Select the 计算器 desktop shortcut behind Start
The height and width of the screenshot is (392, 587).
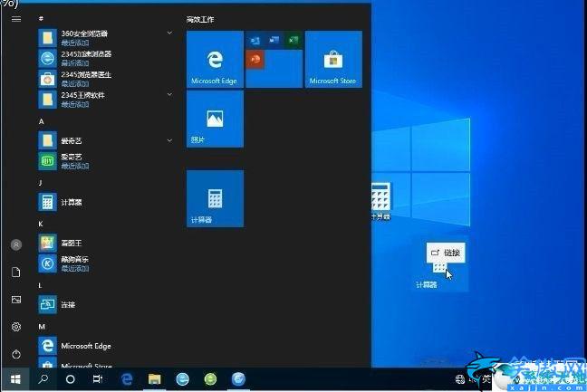[x=381, y=200]
